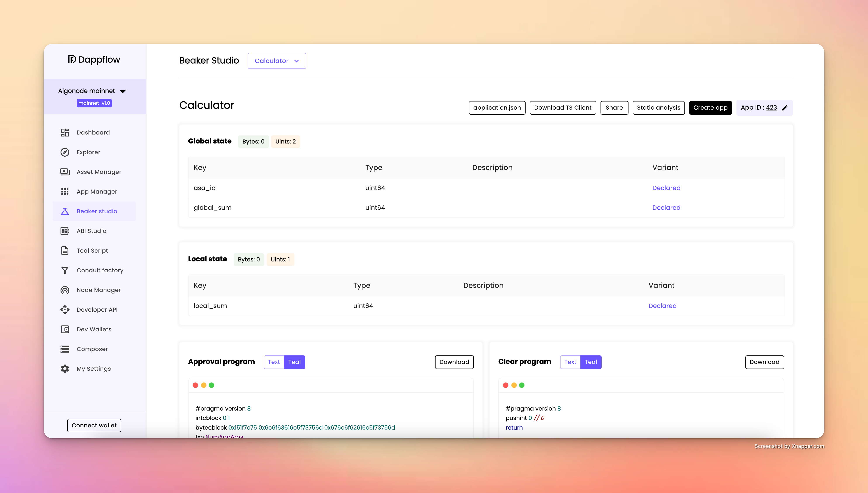Expand the Algonode mainnet network selector
The width and height of the screenshot is (868, 493).
tap(92, 91)
